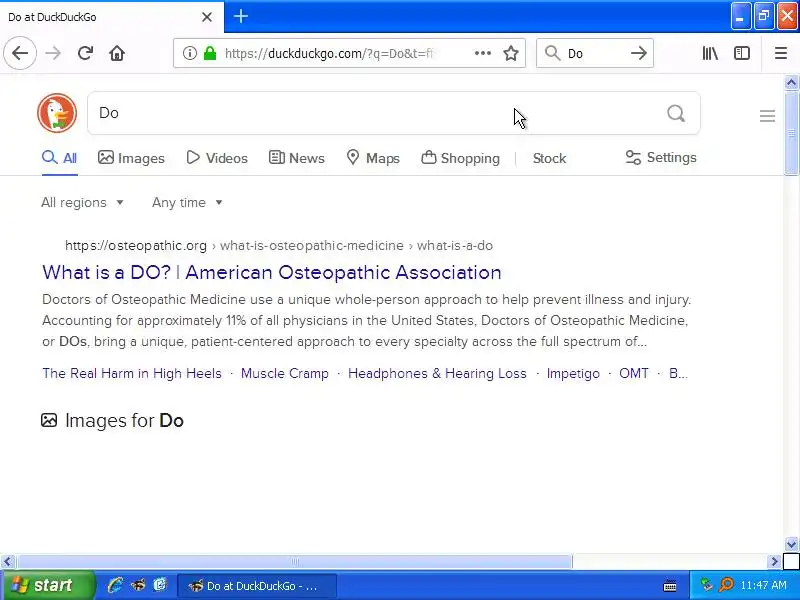Open the 'OMT' sitelink
The height and width of the screenshot is (600, 800).
tap(634, 373)
